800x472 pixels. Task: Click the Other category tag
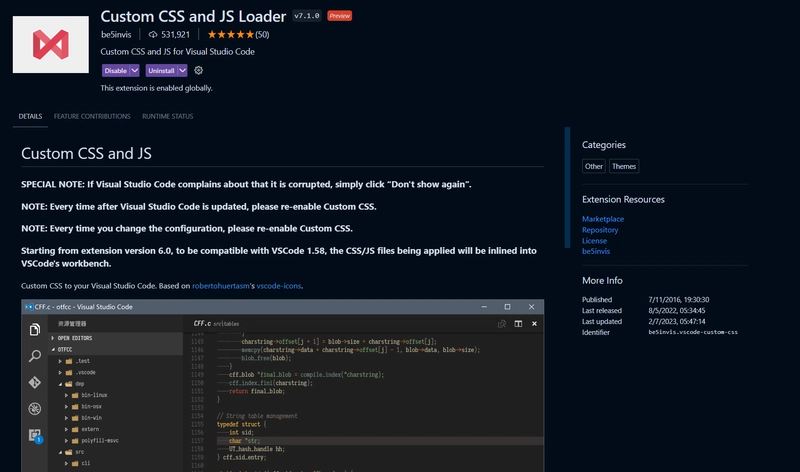(x=593, y=166)
